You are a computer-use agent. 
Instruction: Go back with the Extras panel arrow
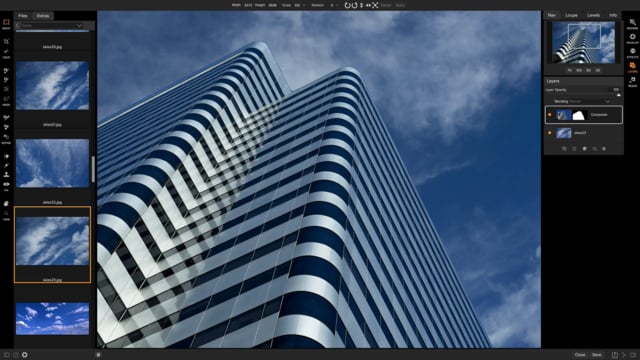(18, 25)
